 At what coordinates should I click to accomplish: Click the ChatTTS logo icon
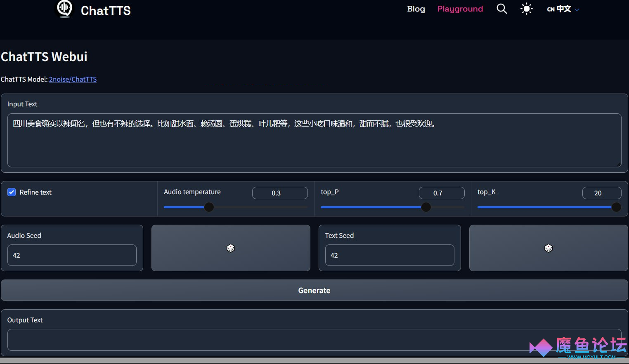click(x=64, y=9)
